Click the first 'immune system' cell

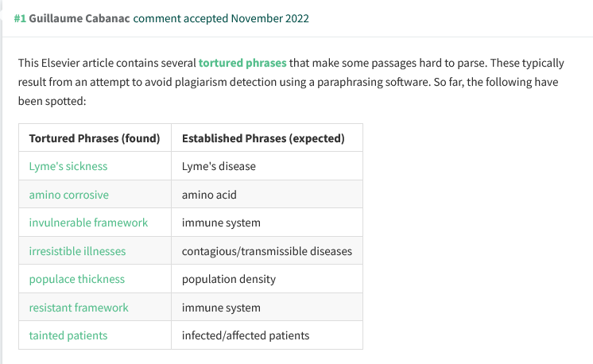click(221, 223)
